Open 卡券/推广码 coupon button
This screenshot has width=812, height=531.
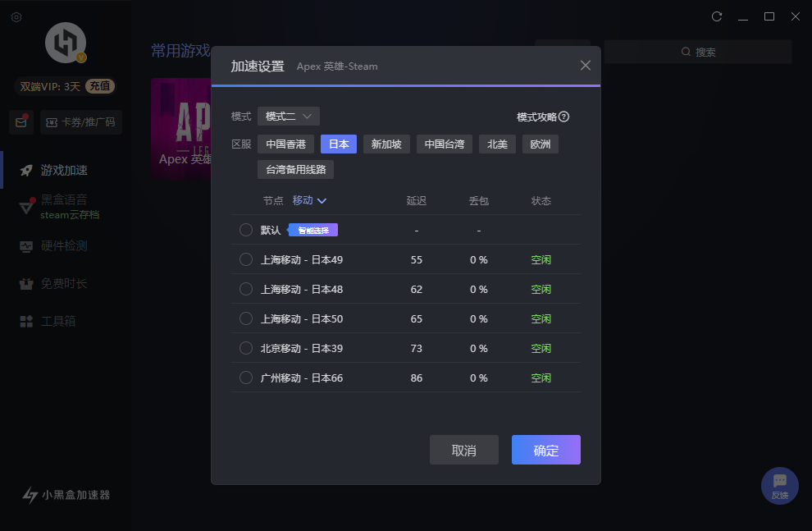point(81,122)
